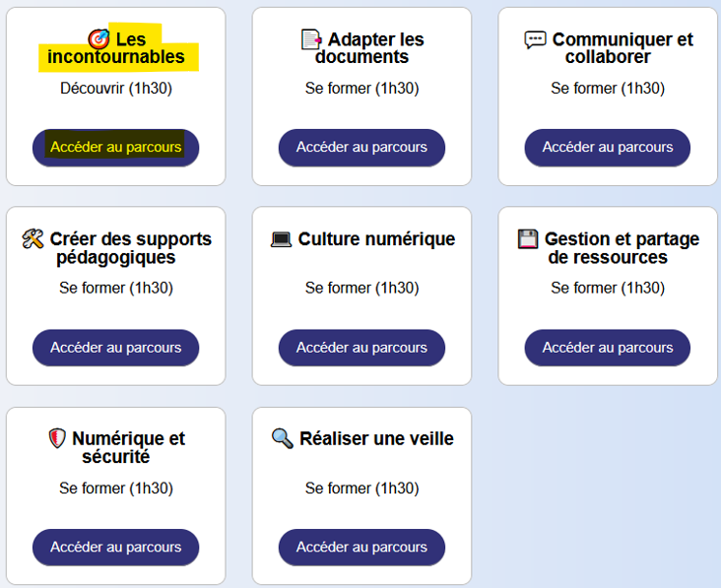Viewport: 721px width, 588px height.
Task: Click the shield icon beside Numérique et sécurité
Action: [57, 438]
